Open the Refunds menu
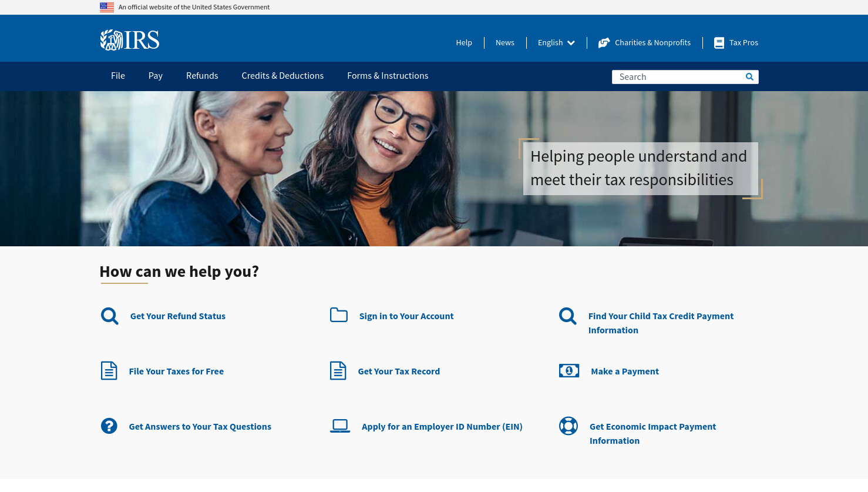868x492 pixels. (x=202, y=76)
